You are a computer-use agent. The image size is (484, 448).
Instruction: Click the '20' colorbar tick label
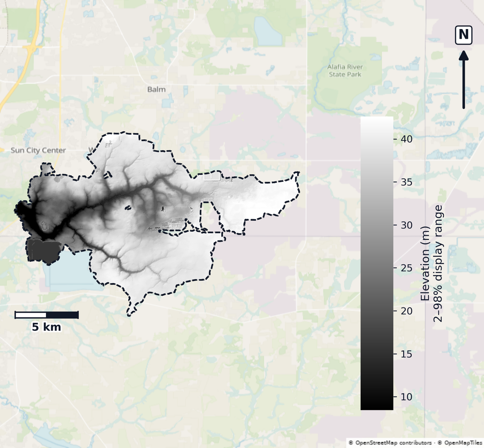[x=407, y=311]
